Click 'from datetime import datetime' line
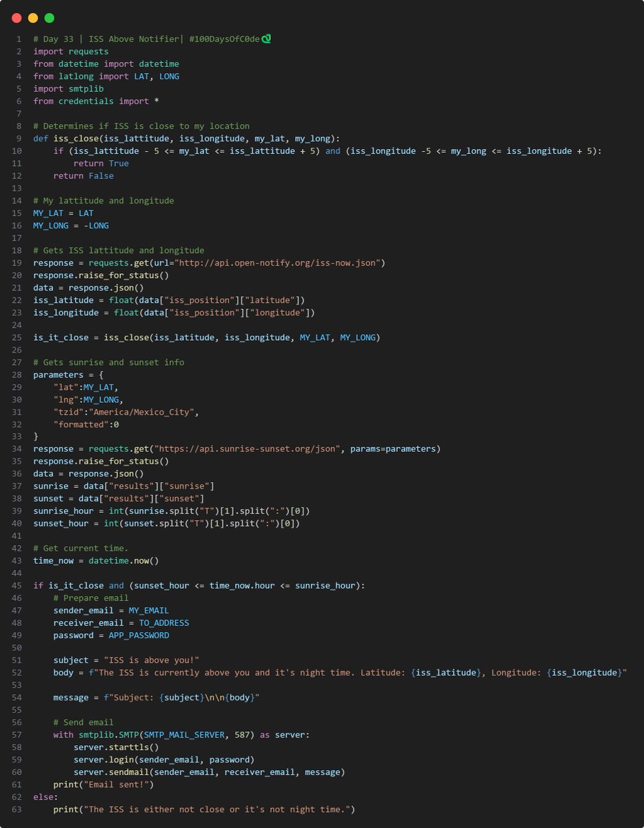The height and width of the screenshot is (828, 644). [106, 64]
